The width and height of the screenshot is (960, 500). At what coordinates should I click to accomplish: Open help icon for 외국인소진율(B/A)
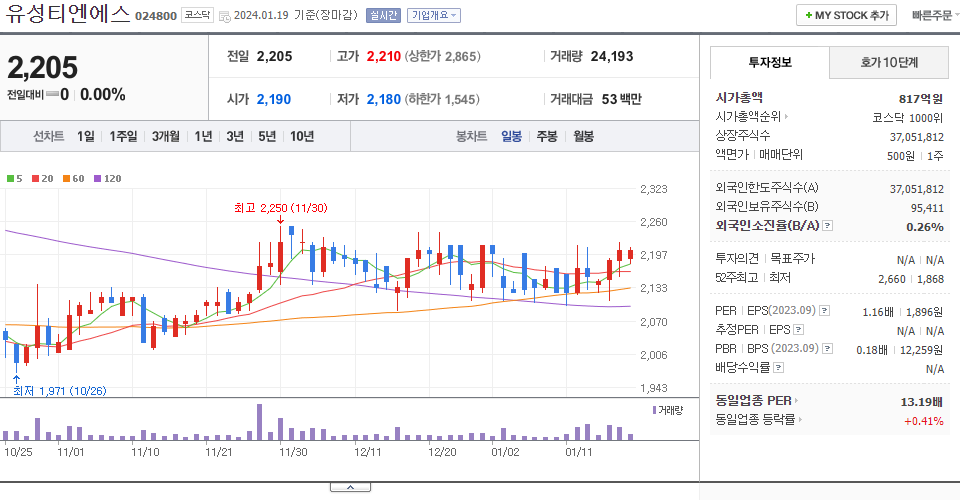click(828, 226)
